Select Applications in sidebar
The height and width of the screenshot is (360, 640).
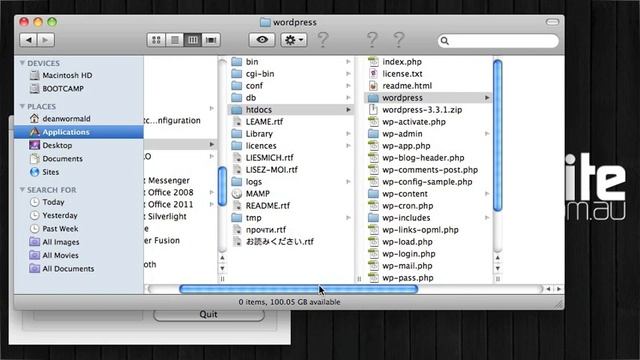pyautogui.click(x=78, y=132)
